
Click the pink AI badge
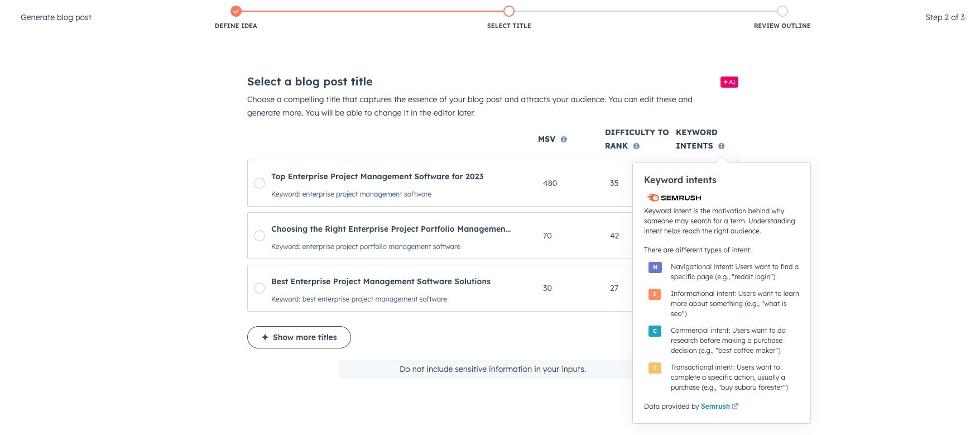coord(729,82)
